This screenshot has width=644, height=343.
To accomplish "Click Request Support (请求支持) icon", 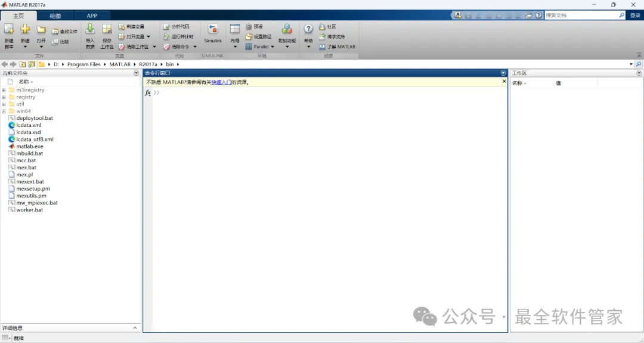I will (323, 36).
